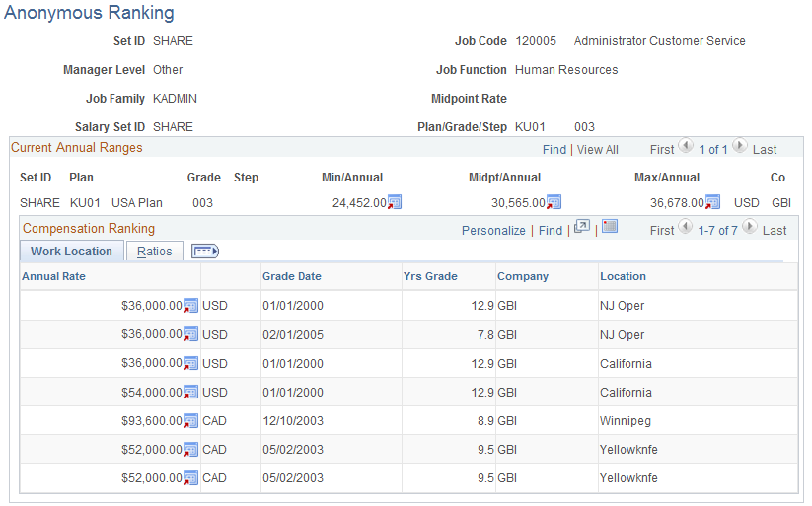Show previous rows in Compensation Ranking
Screen dimensions: 812x506
click(685, 226)
